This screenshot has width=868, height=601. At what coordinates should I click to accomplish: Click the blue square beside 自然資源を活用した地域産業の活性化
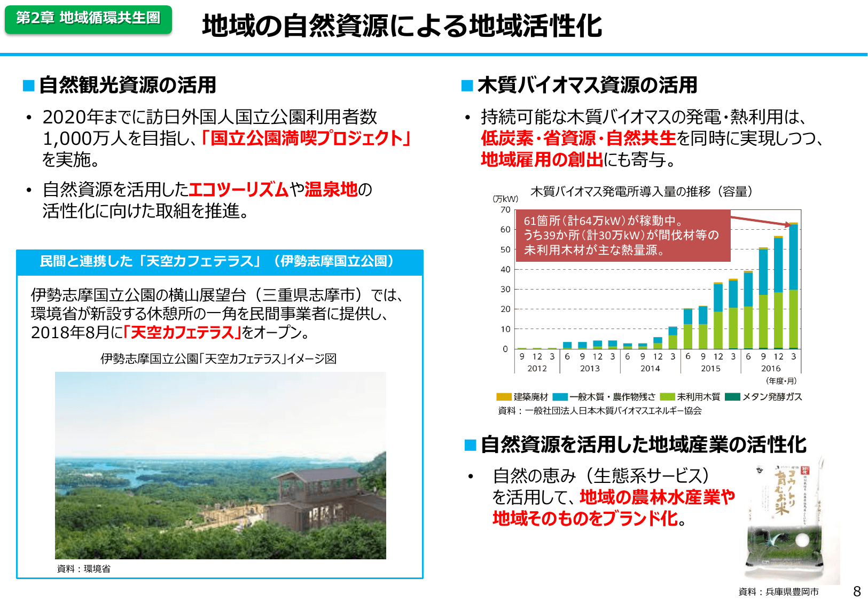[470, 445]
